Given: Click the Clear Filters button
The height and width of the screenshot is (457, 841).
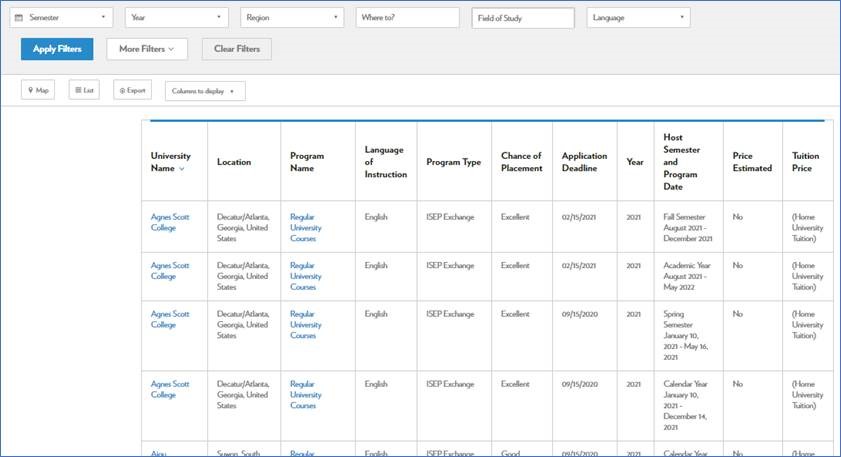Looking at the screenshot, I should click(x=237, y=49).
